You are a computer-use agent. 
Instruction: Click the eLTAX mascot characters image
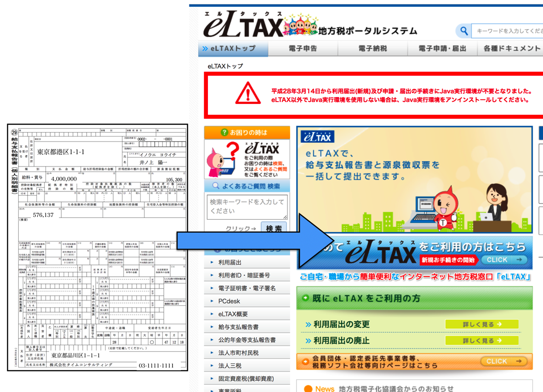(x=300, y=25)
